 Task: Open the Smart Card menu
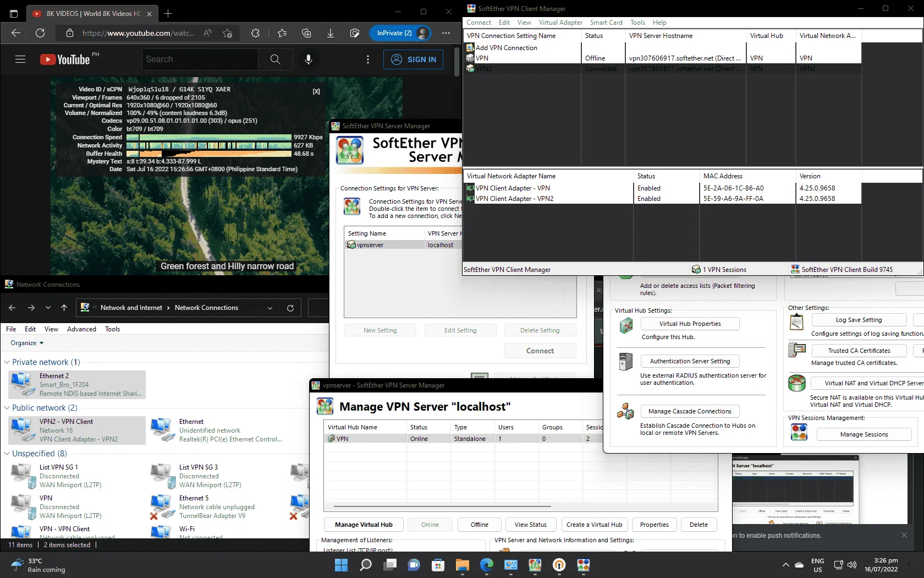click(x=606, y=23)
